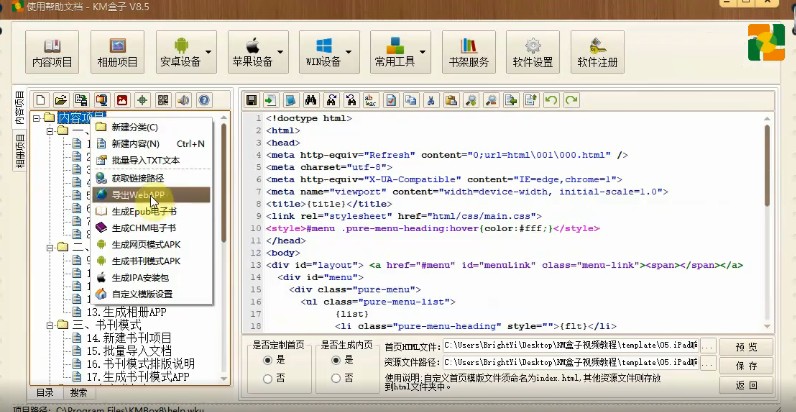796x412 pixels.
Task: Choose 生成CHM电子书 menu entry
Action: [151, 228]
